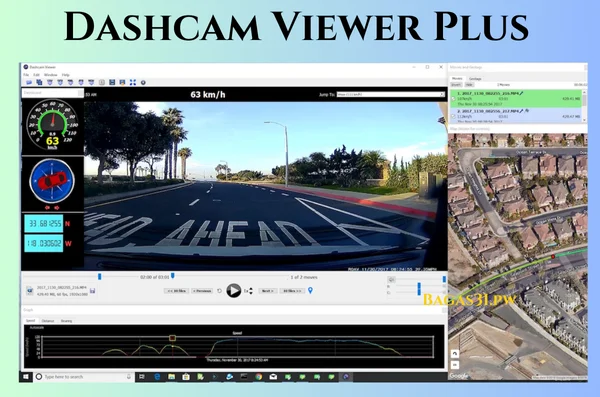Viewport: 600px width, 397px height.
Task: Switch to the Speed graph tab
Action: click(30, 321)
